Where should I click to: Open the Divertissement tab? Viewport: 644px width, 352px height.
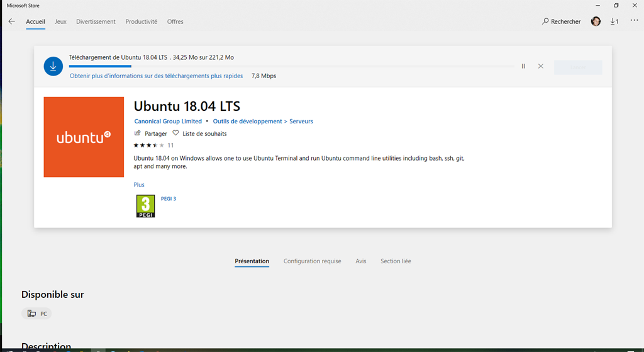(96, 21)
